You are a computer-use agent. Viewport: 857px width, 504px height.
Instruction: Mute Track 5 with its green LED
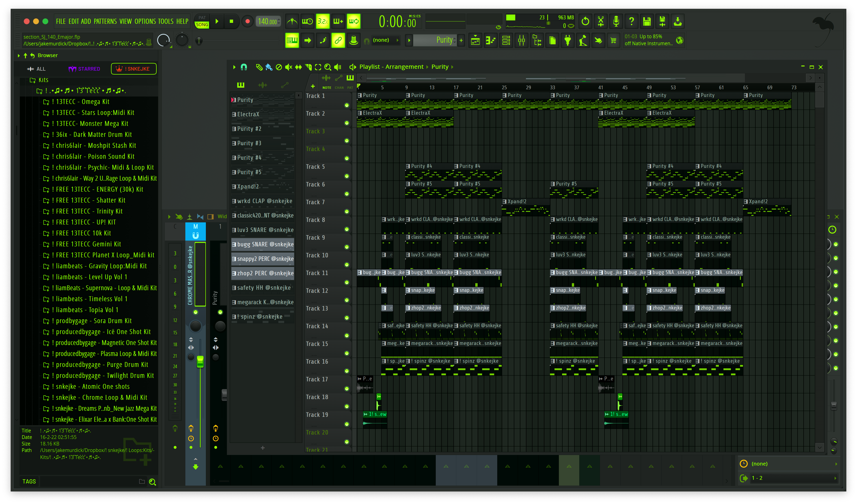[x=346, y=176]
